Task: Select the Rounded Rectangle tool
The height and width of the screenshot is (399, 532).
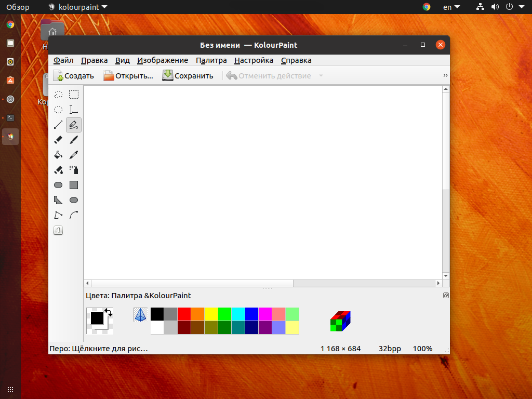Action: click(58, 185)
